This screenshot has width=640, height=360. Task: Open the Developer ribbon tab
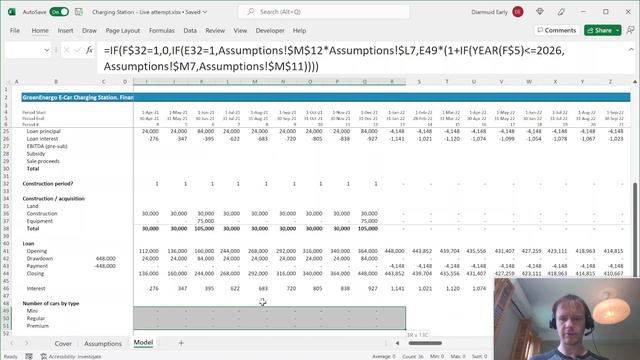pos(270,31)
